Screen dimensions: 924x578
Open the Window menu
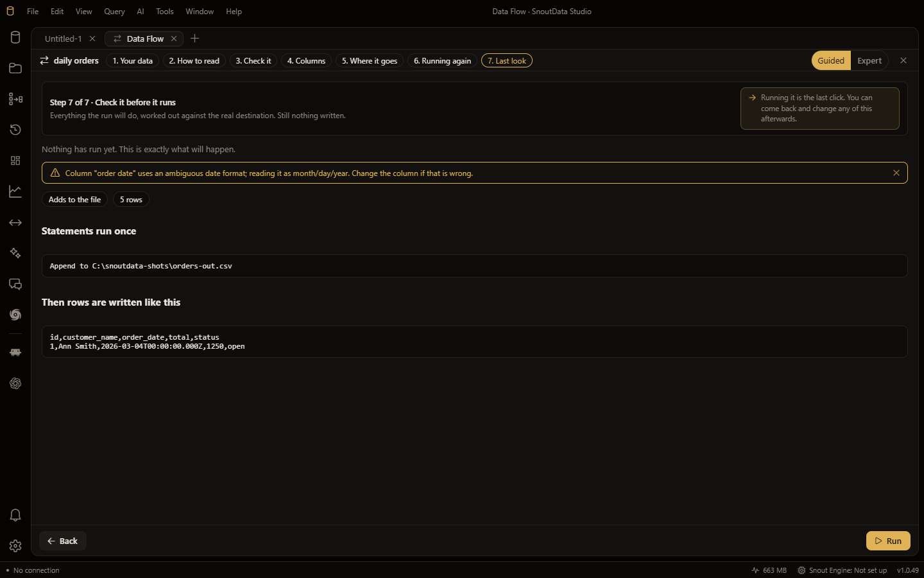pyautogui.click(x=200, y=12)
